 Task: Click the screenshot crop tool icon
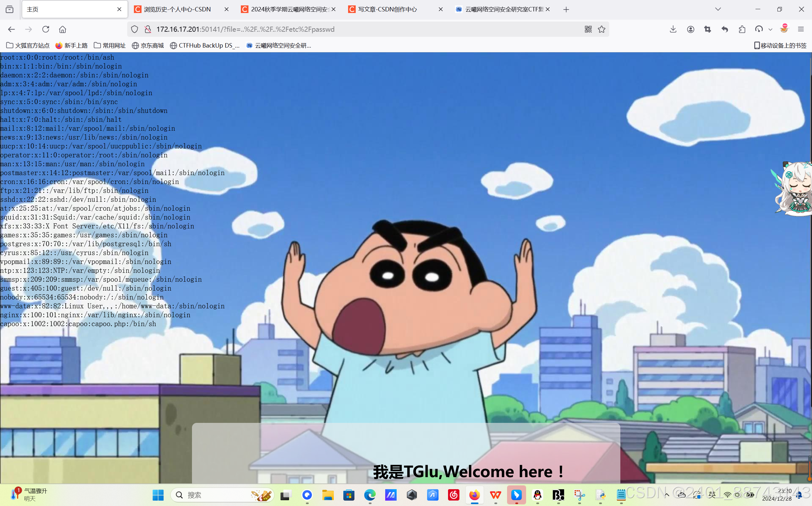click(708, 29)
